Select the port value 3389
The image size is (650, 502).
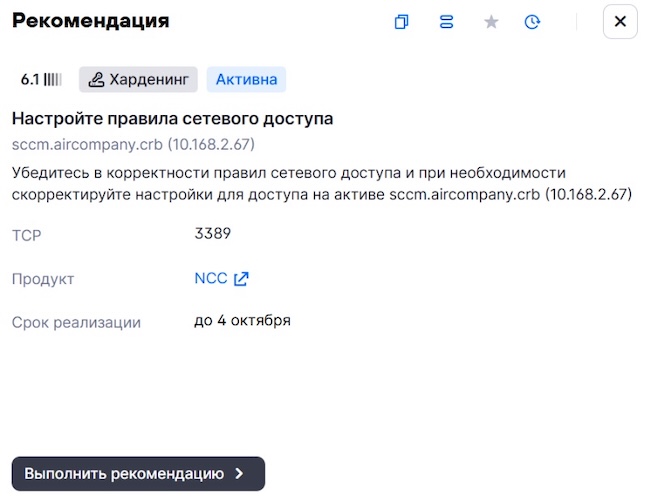(212, 234)
